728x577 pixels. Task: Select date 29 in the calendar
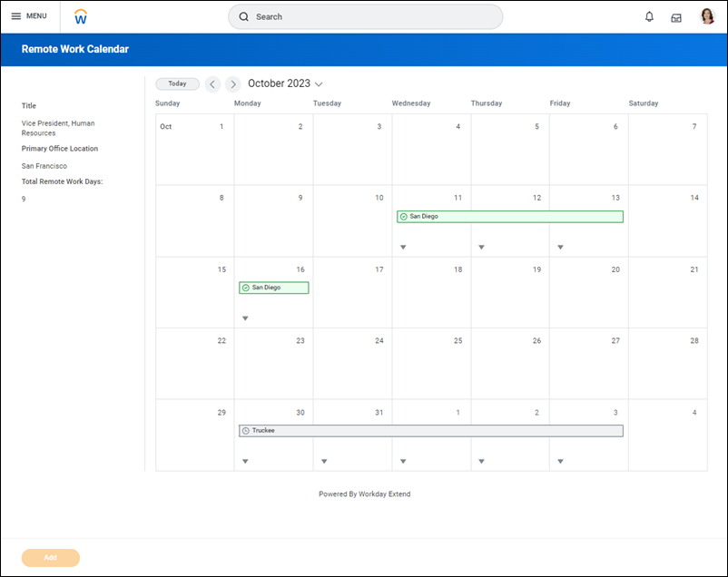tap(195, 435)
